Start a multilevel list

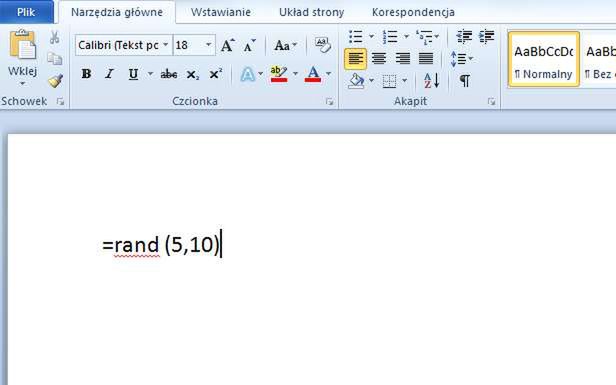tap(424, 37)
